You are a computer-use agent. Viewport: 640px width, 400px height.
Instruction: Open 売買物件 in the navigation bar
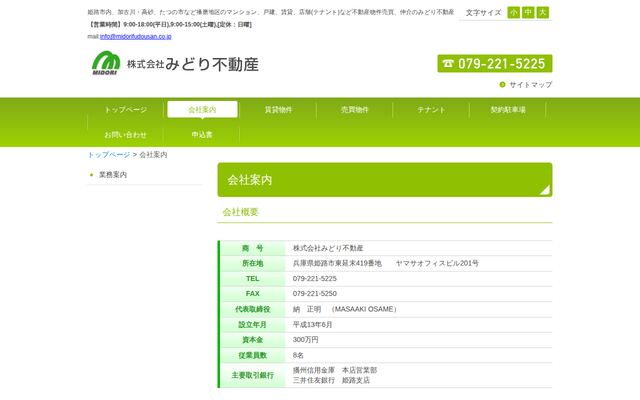coord(355,110)
